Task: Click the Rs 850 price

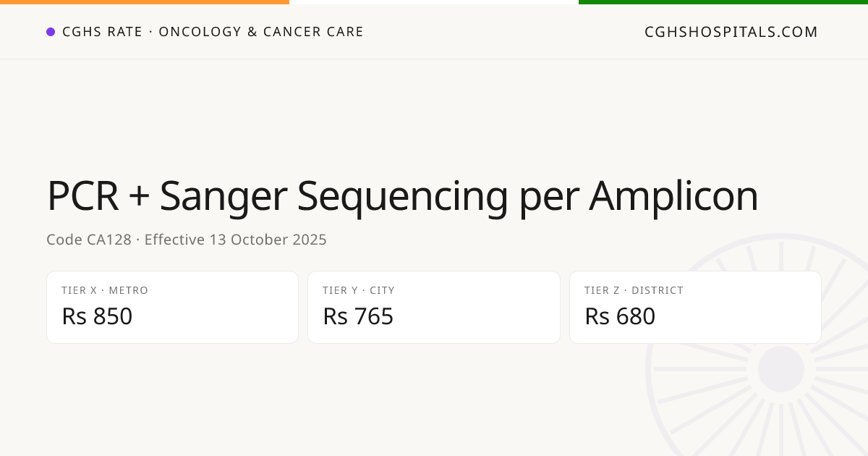Action: click(97, 316)
